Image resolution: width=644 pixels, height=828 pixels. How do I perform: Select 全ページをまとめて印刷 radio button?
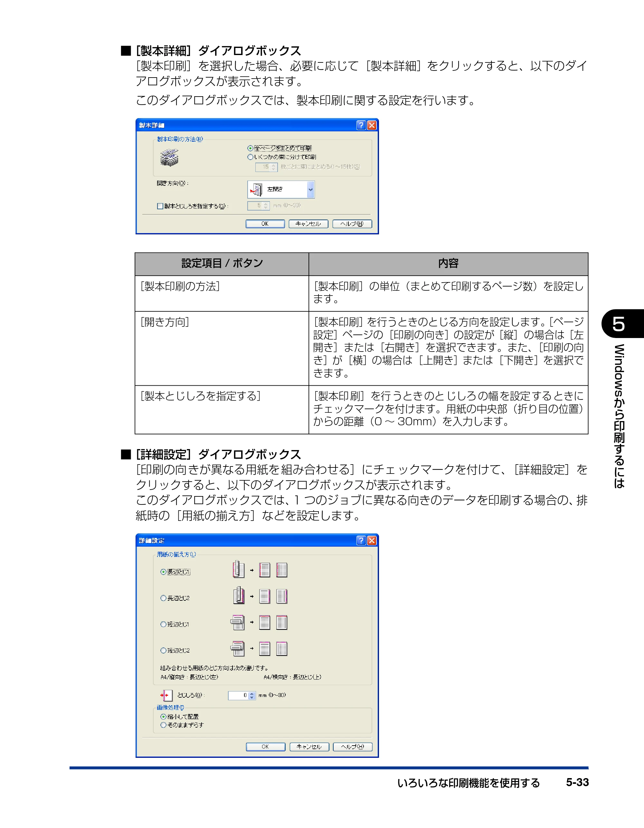click(250, 148)
